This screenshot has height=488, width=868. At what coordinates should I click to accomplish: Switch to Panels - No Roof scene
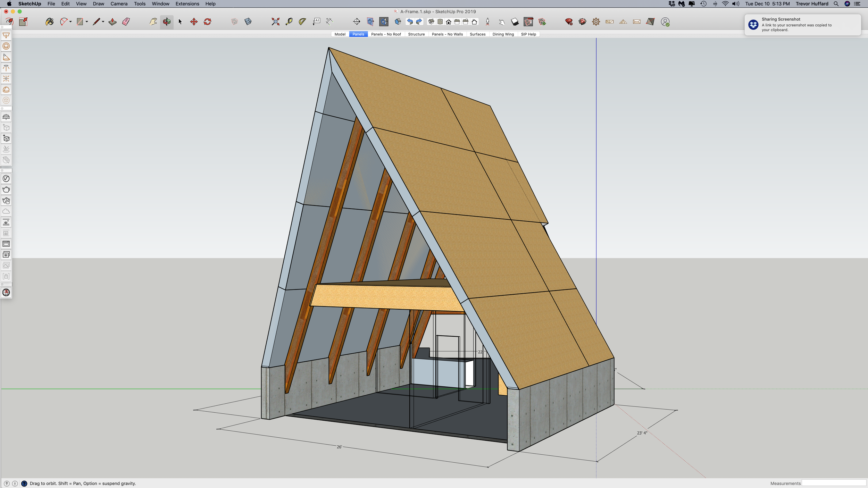coord(386,34)
